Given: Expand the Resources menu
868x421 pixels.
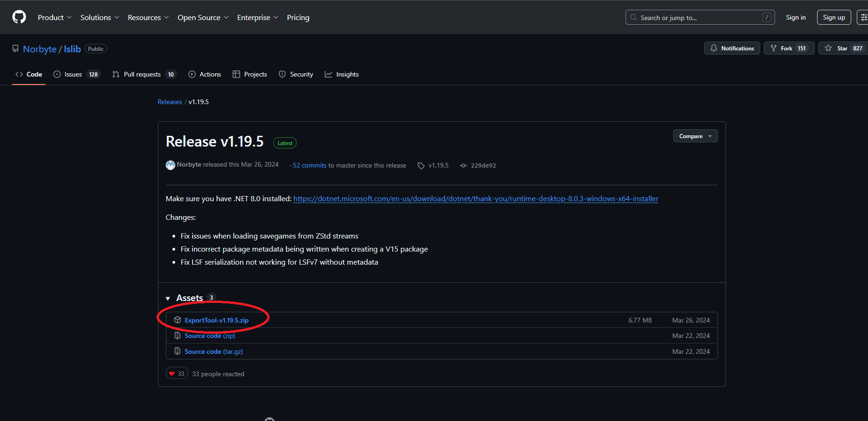Looking at the screenshot, I should point(149,17).
